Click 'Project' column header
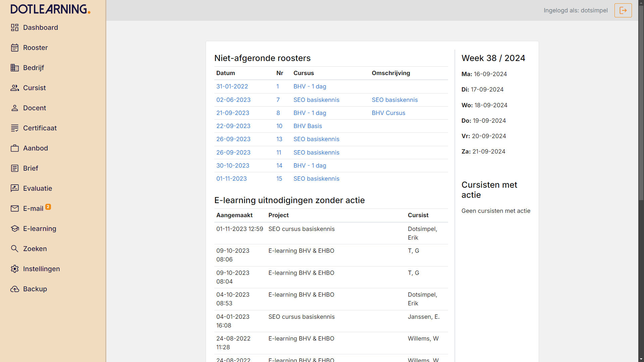The height and width of the screenshot is (362, 644). [x=278, y=215]
